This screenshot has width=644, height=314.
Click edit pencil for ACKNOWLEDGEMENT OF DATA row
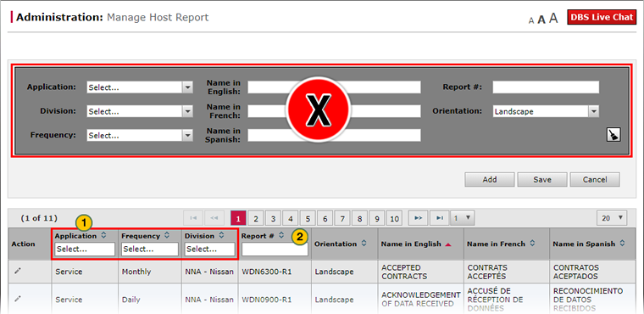(x=17, y=300)
